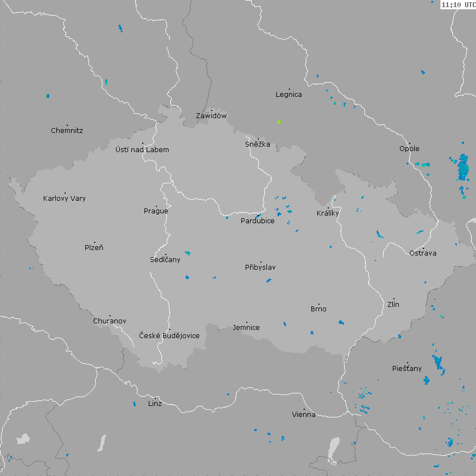Click the Ostrava city label

pos(423,253)
